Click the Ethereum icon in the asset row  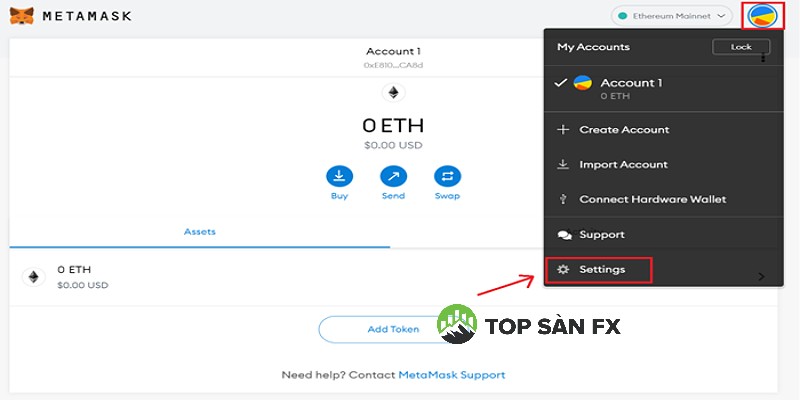(33, 277)
